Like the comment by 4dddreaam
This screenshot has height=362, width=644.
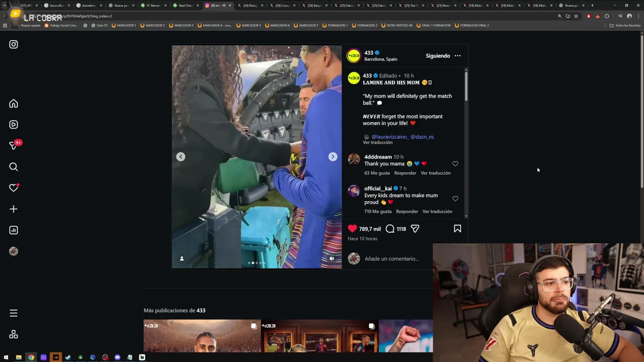coord(455,164)
